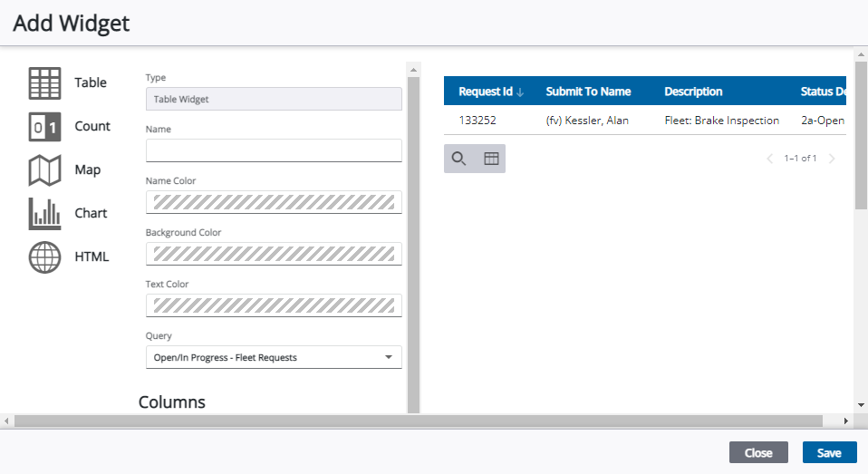Select the Chart widget icon

click(45, 214)
